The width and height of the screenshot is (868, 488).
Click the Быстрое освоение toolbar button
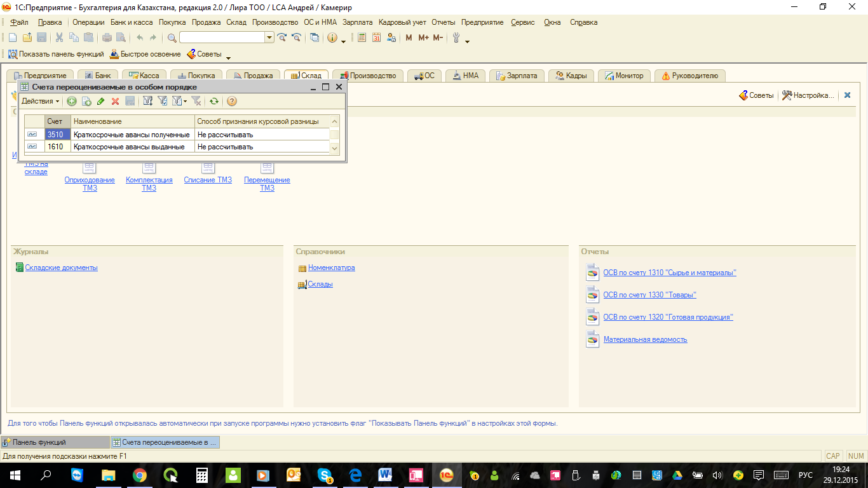pos(146,54)
